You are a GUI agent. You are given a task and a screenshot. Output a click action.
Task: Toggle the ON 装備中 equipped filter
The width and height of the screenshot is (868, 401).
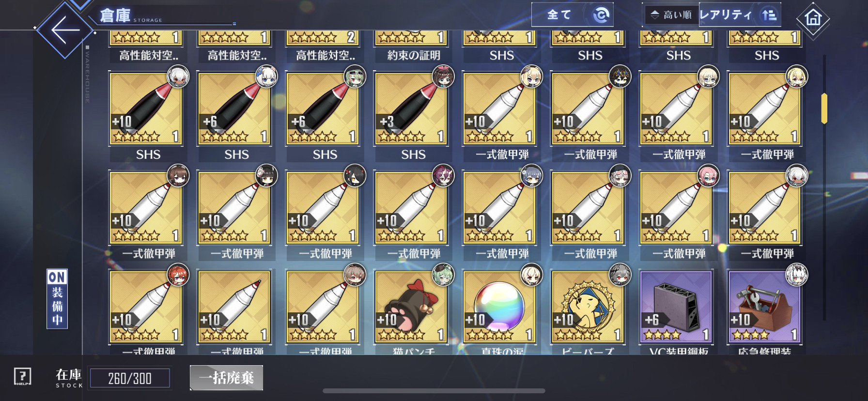[x=57, y=299]
